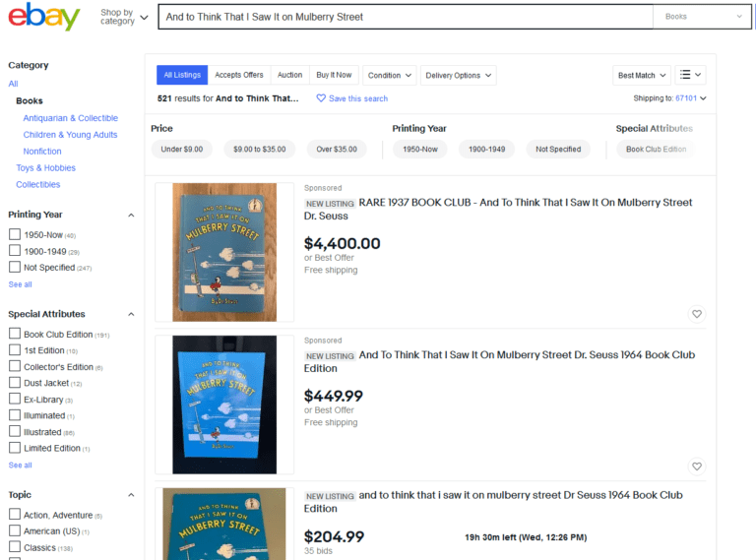Select the 1950-Now printing year pill

coord(420,150)
